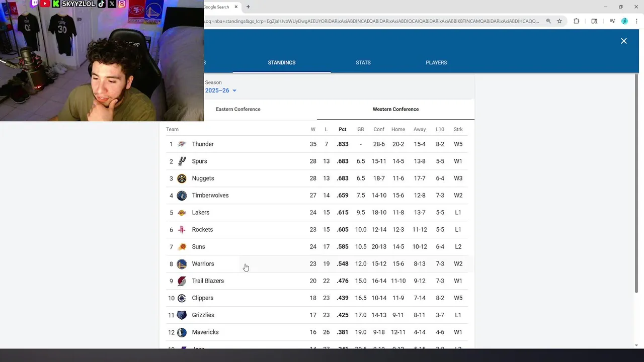Image resolution: width=644 pixels, height=362 pixels.
Task: Click the Clippers team logo
Action: [182, 298]
